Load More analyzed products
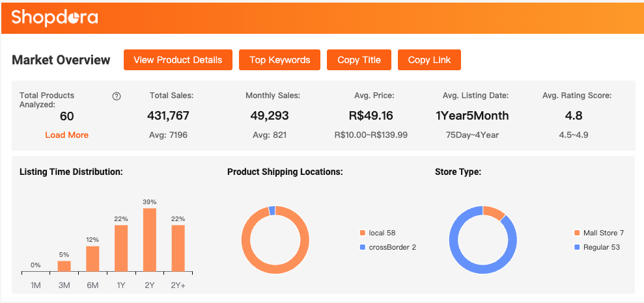The height and width of the screenshot is (303, 644). click(x=66, y=135)
